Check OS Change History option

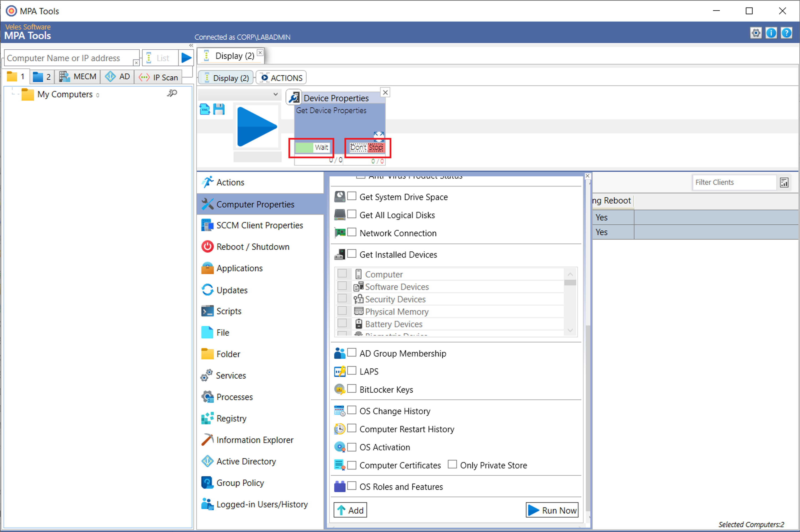point(352,410)
